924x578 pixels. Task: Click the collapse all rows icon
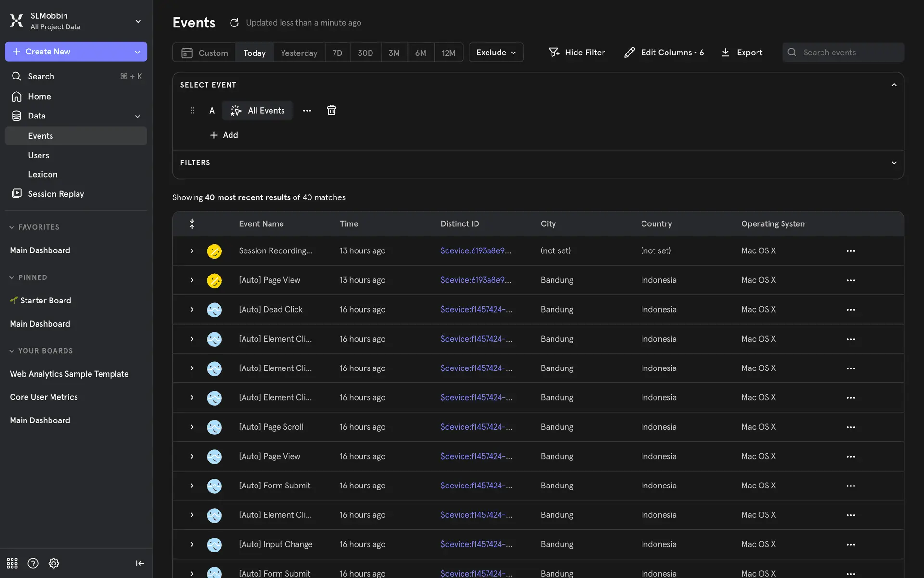[192, 223]
